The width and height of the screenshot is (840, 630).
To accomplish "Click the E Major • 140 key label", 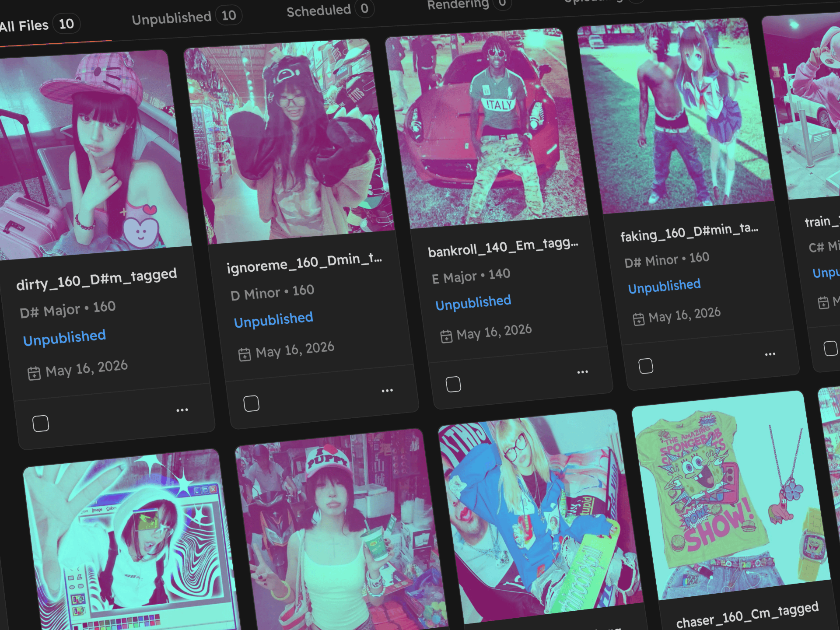I will pyautogui.click(x=471, y=276).
